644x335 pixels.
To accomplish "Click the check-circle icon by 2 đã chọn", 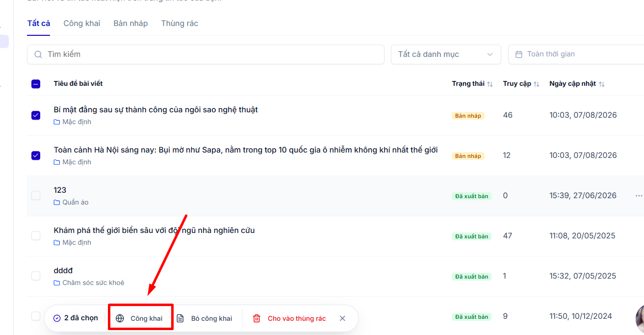I will (57, 318).
